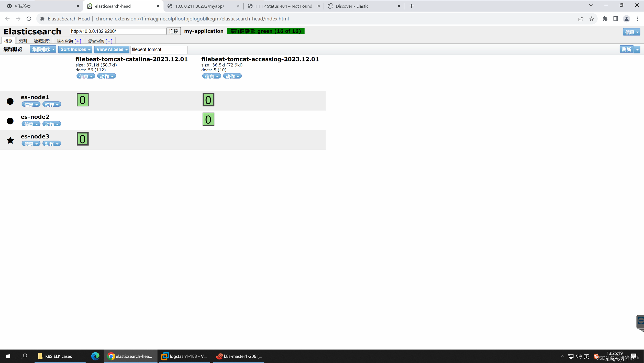This screenshot has width=644, height=363.
Task: Toggle visibility of filebeat-tomcat-accesslog shard on es-node1
Action: [x=208, y=99]
